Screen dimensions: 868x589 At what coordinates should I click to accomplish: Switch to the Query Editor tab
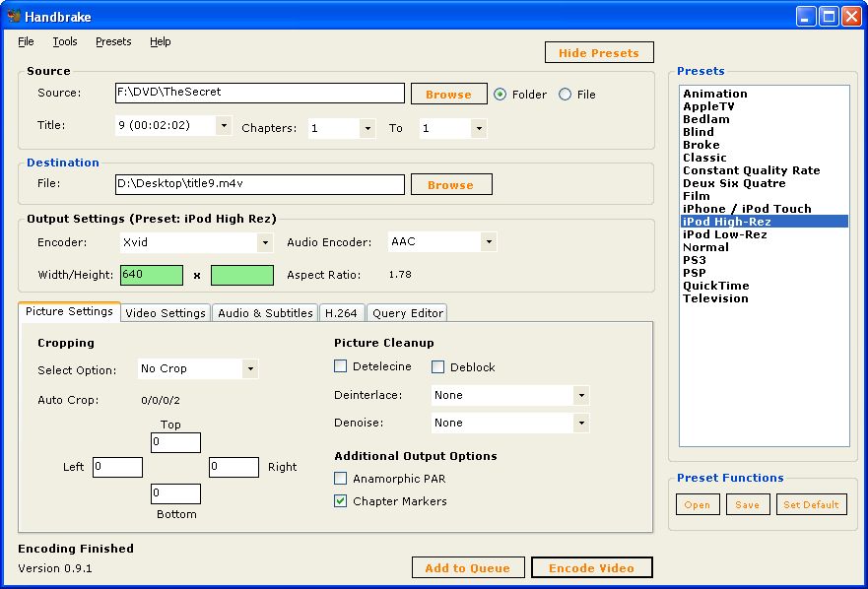point(408,313)
